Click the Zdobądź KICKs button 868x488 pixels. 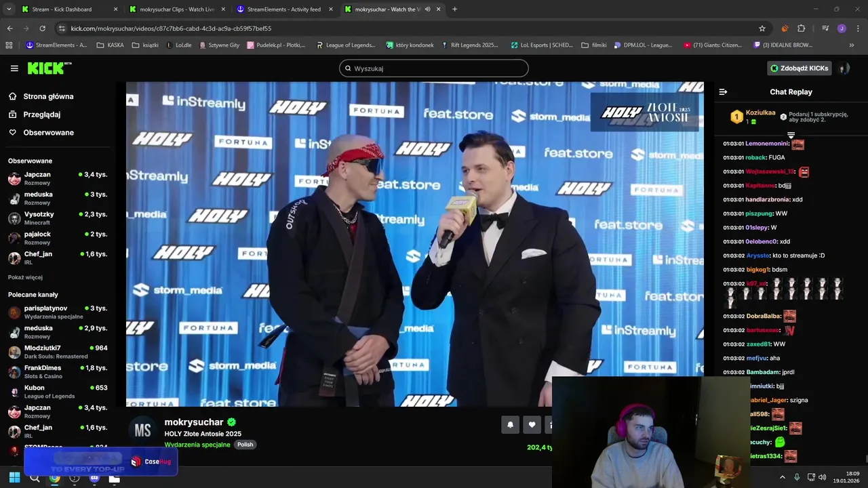[x=800, y=68]
